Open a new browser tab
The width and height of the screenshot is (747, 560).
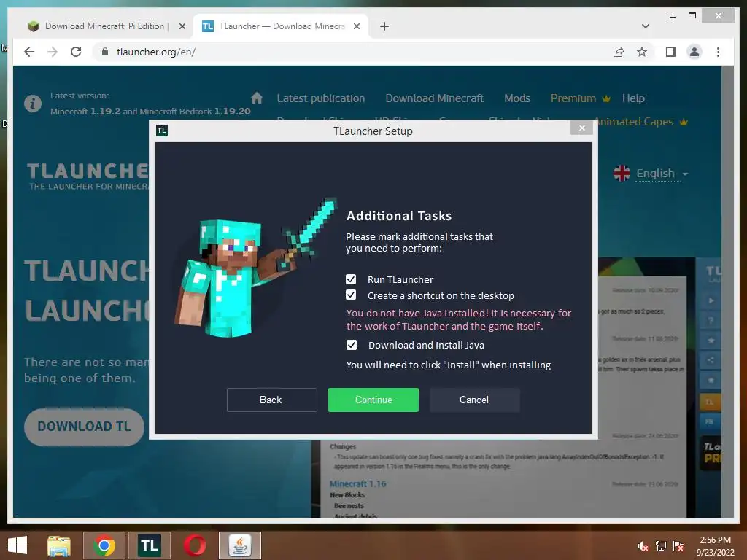point(384,26)
